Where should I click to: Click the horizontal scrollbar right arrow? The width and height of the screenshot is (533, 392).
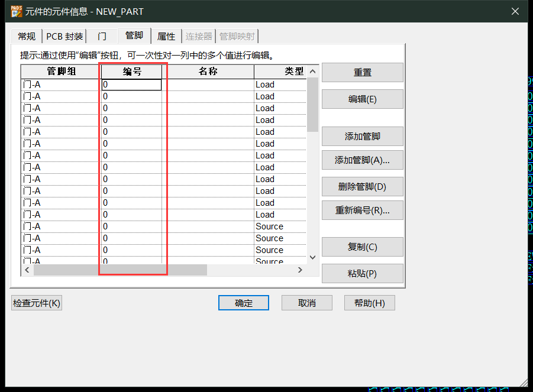(x=300, y=270)
